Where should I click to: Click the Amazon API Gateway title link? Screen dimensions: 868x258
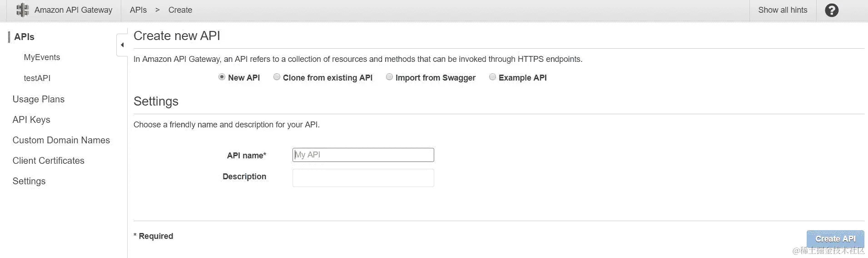tap(73, 10)
